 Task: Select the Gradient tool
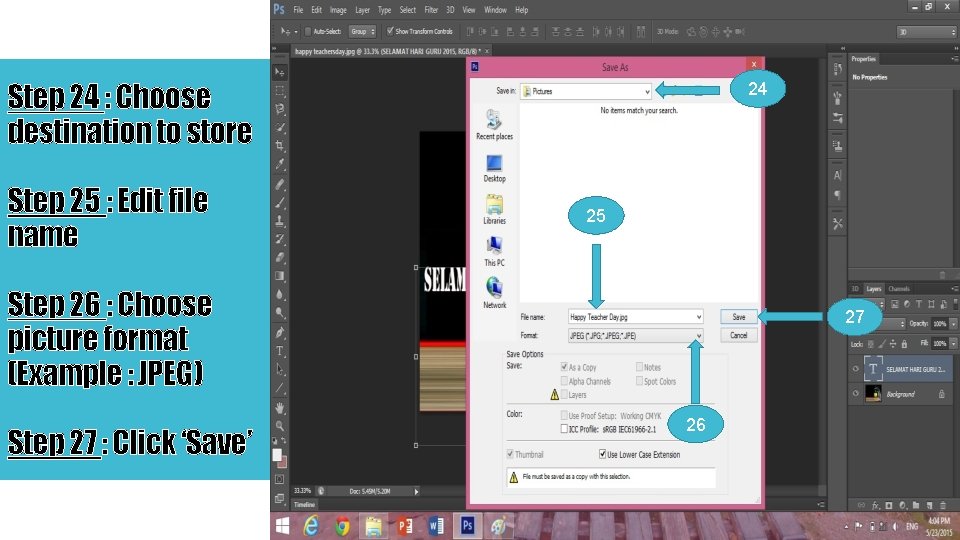pos(280,276)
